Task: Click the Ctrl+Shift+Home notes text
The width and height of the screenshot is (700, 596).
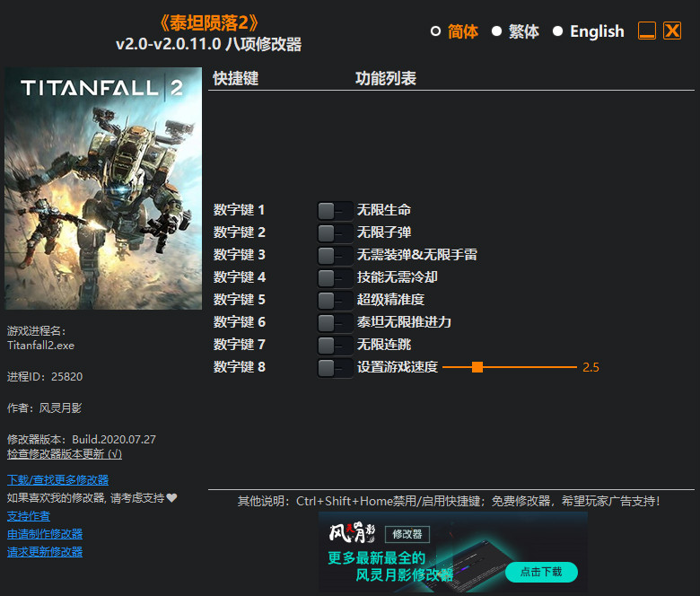Action: click(x=449, y=502)
